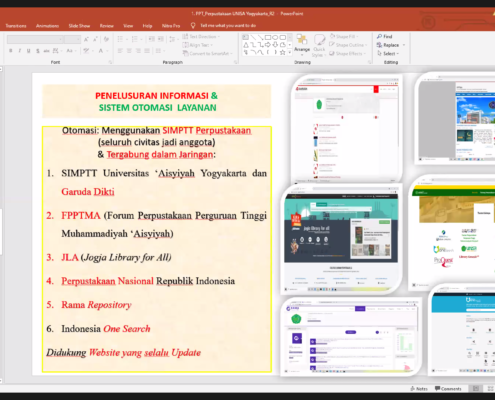
Task: Switch to the Review tab
Action: [107, 26]
